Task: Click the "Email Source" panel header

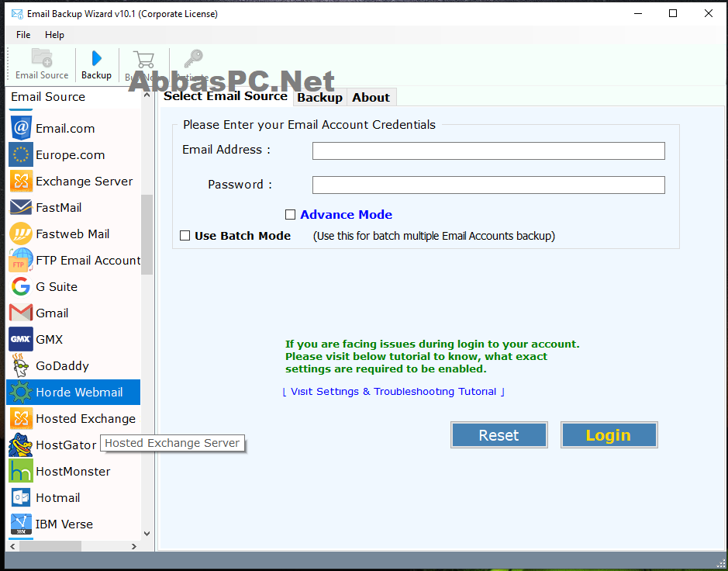Action: click(48, 97)
